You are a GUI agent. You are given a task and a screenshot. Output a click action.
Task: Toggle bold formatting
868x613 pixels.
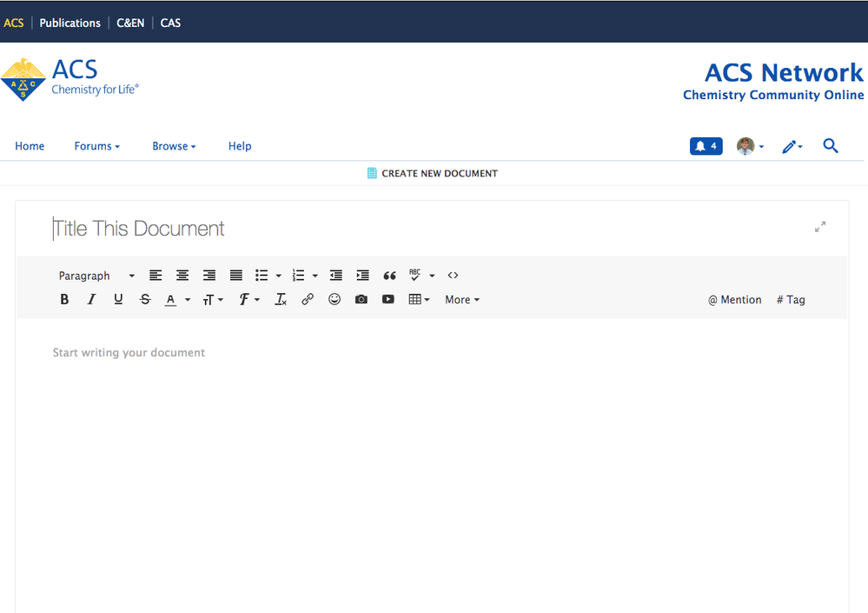click(x=64, y=299)
